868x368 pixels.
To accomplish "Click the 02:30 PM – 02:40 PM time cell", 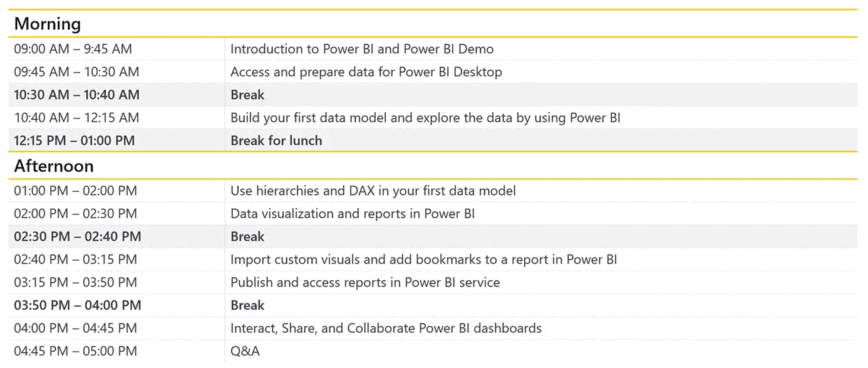I will point(78,236).
